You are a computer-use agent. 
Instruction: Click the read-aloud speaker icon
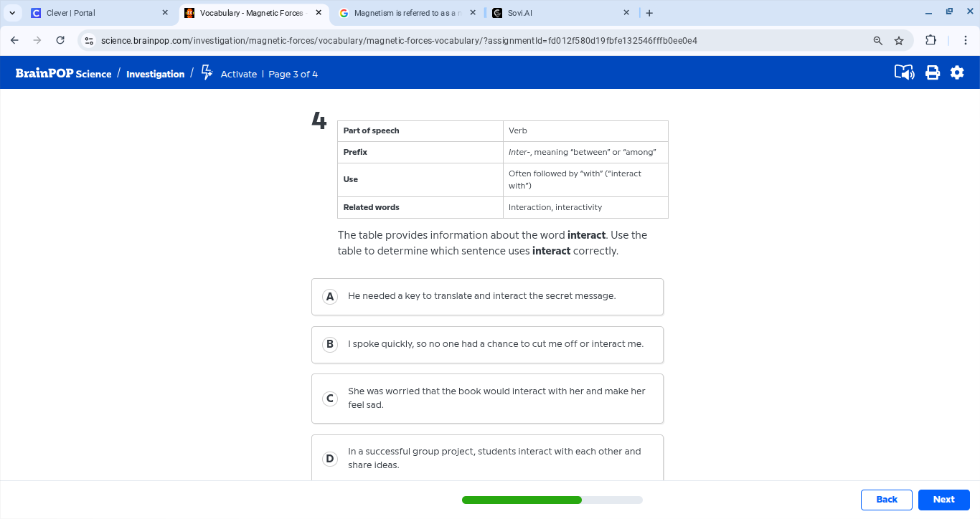904,72
